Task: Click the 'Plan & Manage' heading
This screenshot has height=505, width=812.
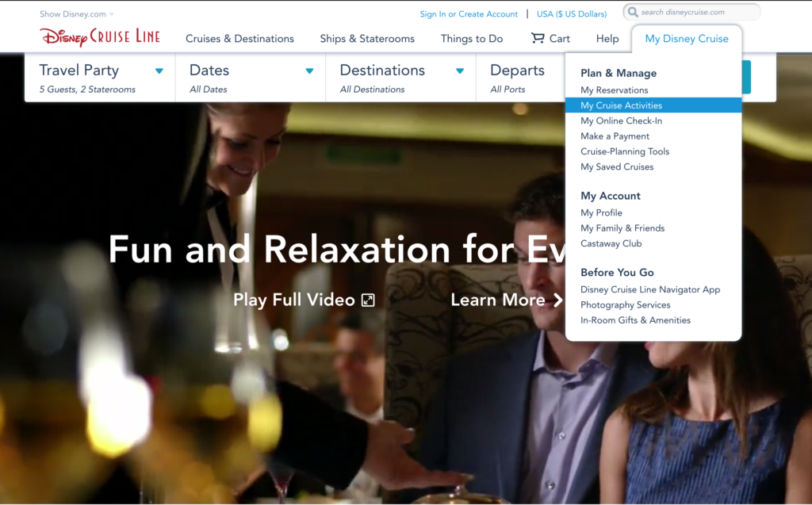Action: click(x=619, y=73)
